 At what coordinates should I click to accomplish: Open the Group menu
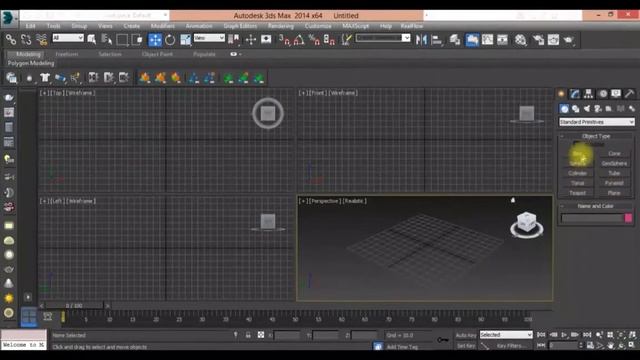(79, 26)
